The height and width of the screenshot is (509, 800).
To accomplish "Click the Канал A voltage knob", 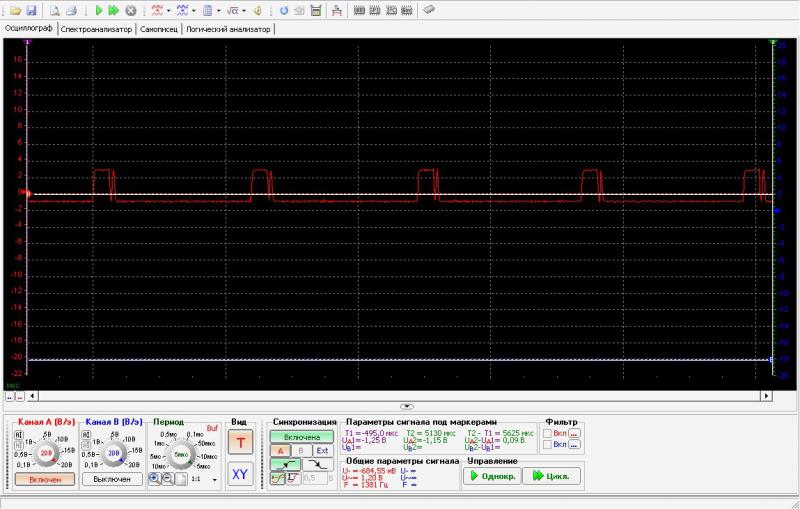I will 45,453.
